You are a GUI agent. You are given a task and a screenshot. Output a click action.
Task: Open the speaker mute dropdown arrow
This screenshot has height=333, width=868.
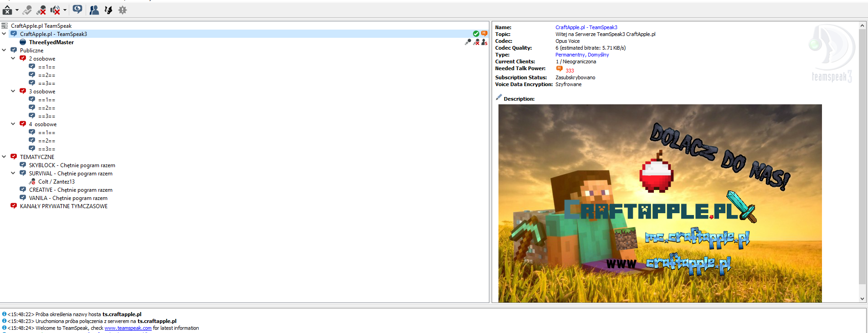point(65,10)
